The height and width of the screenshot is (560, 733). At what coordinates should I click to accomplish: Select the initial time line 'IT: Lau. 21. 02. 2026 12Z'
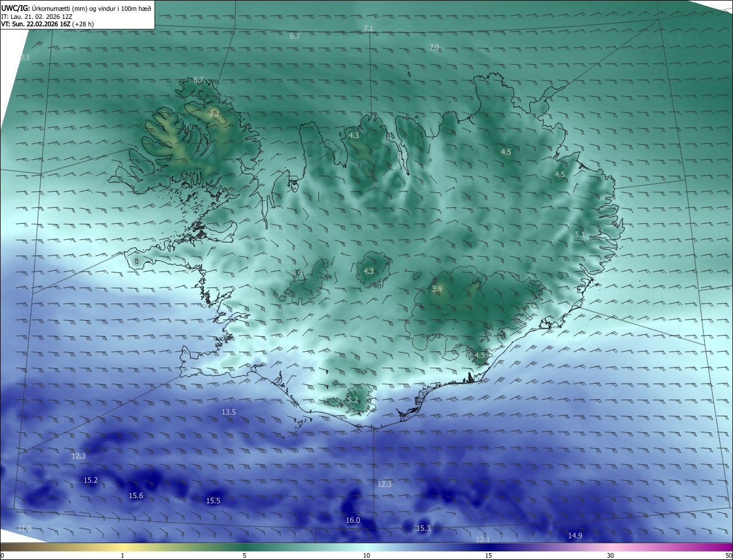(37, 16)
